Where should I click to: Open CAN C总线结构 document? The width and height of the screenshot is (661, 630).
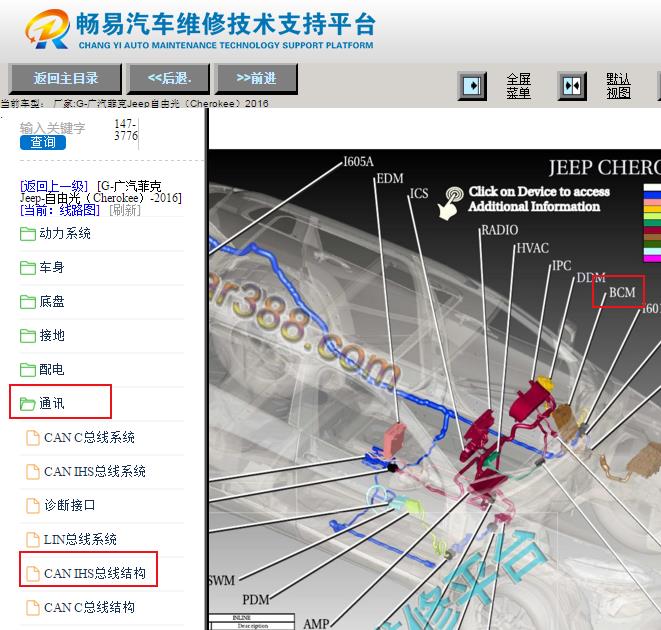pos(89,608)
